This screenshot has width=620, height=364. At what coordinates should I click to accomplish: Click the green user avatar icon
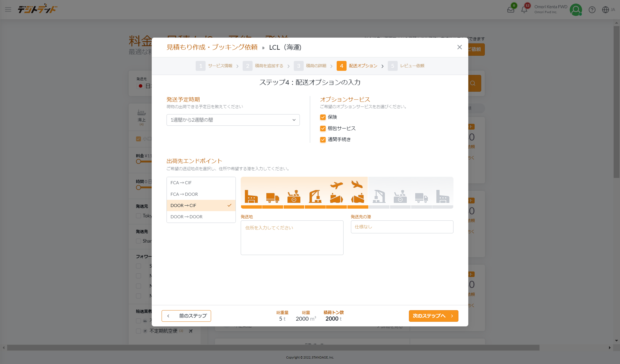[x=575, y=10]
